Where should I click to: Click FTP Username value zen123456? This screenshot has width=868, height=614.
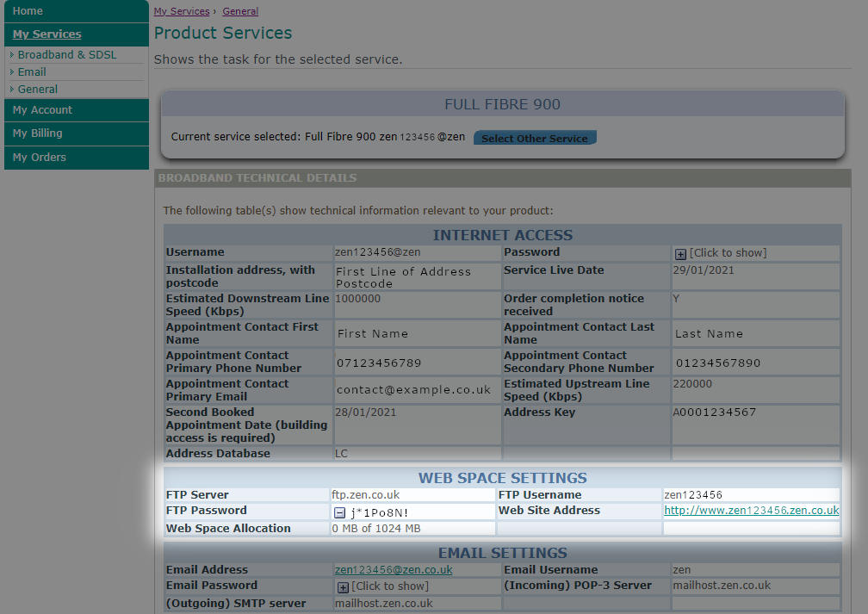pos(693,495)
